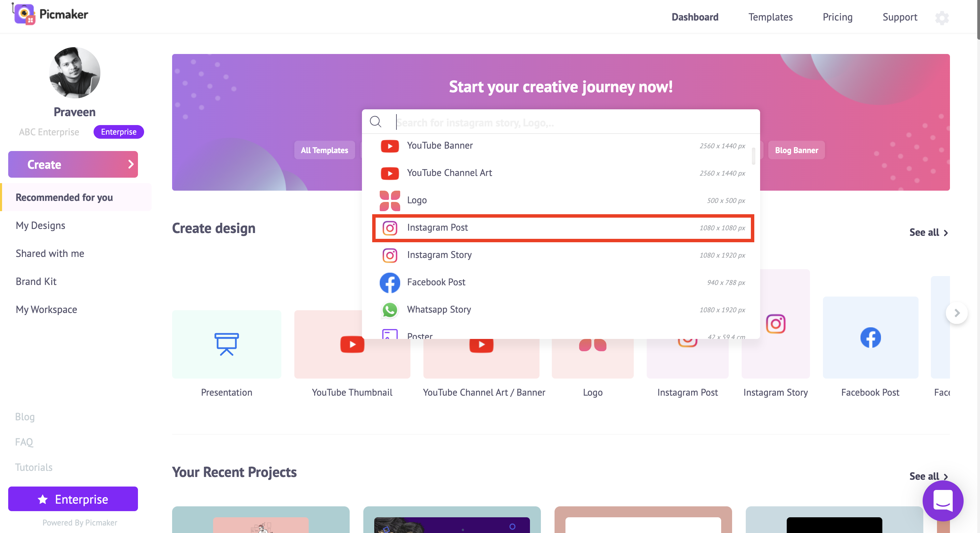Open Shared with me section
Image resolution: width=980 pixels, height=533 pixels.
[x=50, y=253]
